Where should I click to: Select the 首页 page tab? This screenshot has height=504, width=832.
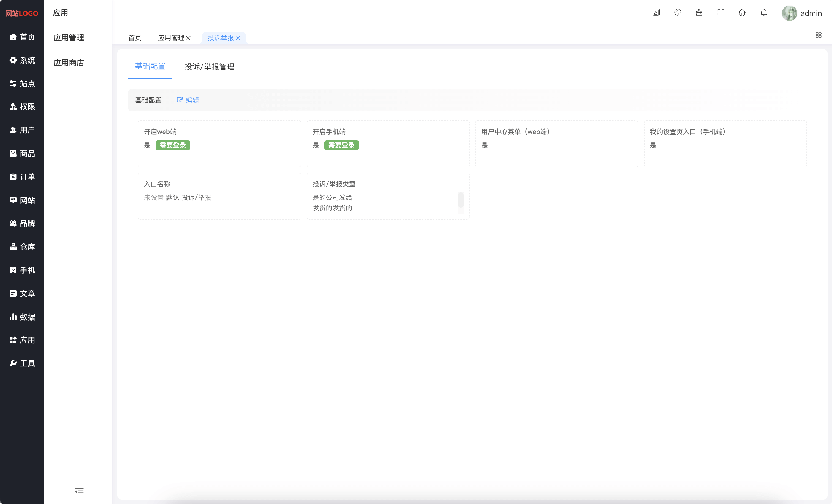point(135,38)
